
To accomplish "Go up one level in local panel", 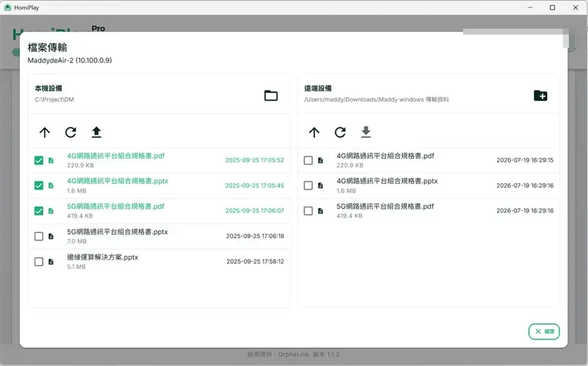I will 45,132.
